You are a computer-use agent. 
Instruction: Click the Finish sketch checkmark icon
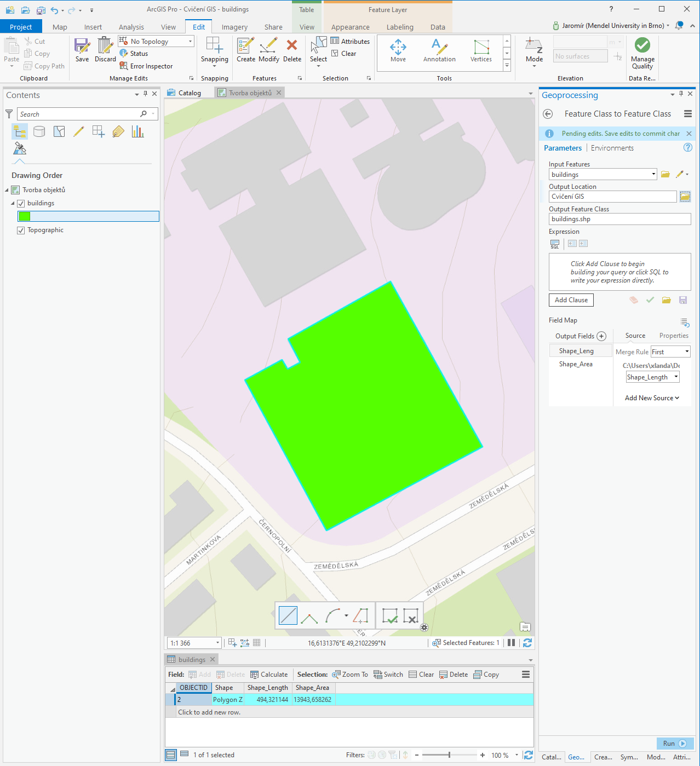[391, 615]
